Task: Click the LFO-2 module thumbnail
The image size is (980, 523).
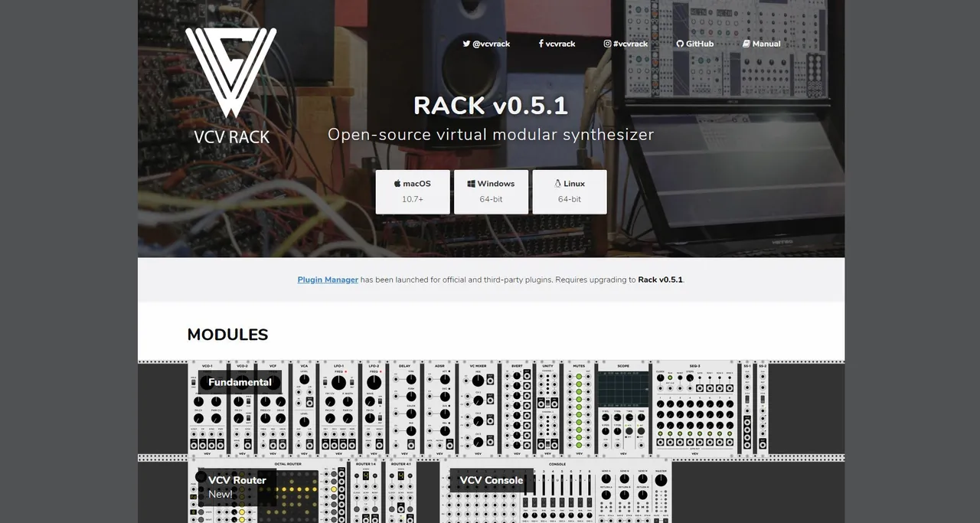Action: click(x=374, y=408)
